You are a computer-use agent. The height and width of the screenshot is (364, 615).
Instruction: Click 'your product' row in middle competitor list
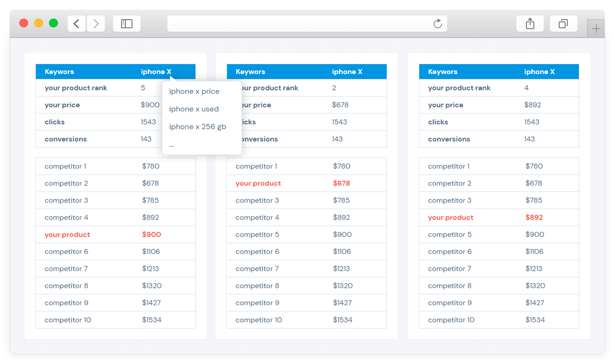pyautogui.click(x=306, y=183)
